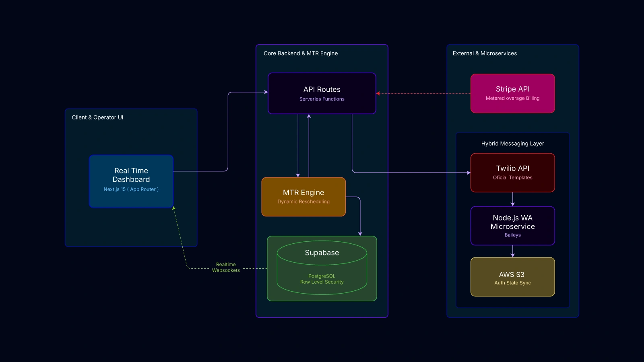Click the Stripe API node
Screen dimensions: 644x362
513,93
